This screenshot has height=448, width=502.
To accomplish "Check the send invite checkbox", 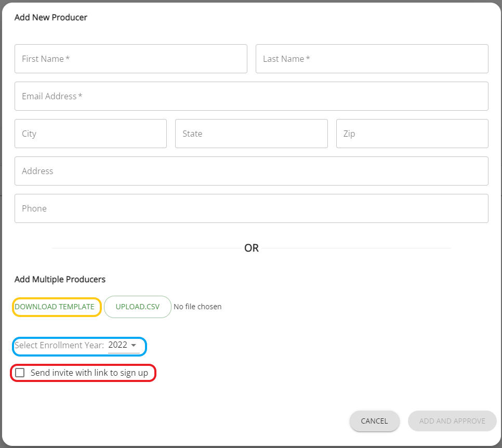I will point(20,373).
